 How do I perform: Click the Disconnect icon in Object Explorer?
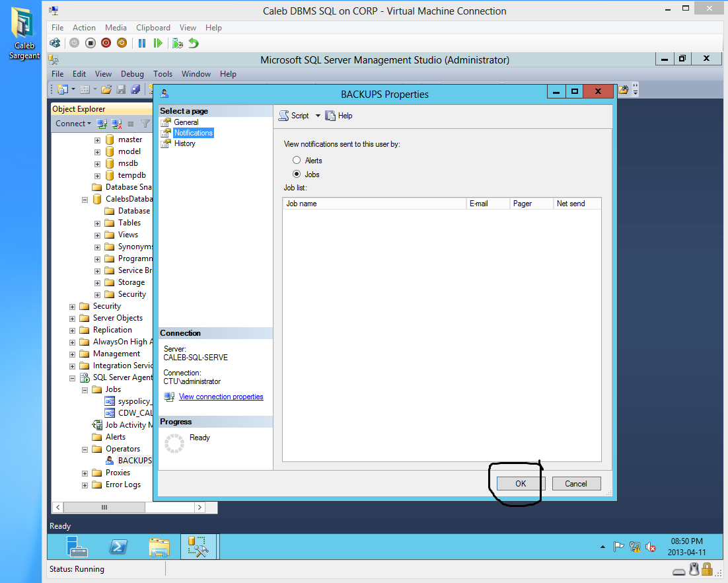[116, 124]
